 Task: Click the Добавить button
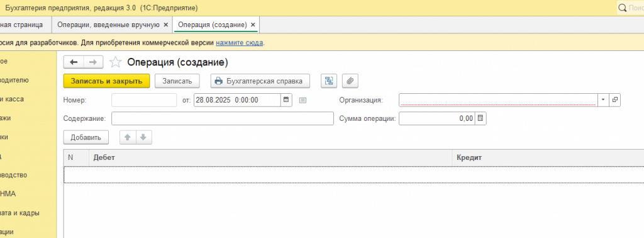click(86, 138)
